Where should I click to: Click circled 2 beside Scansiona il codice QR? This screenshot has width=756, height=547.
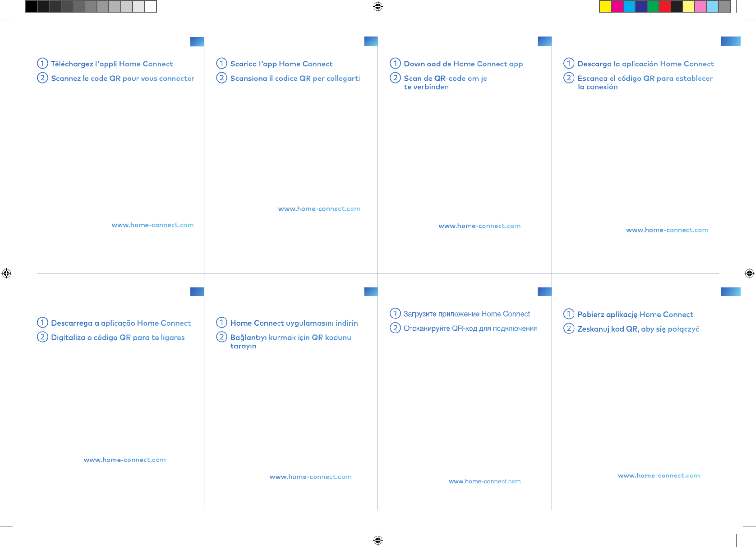(222, 78)
